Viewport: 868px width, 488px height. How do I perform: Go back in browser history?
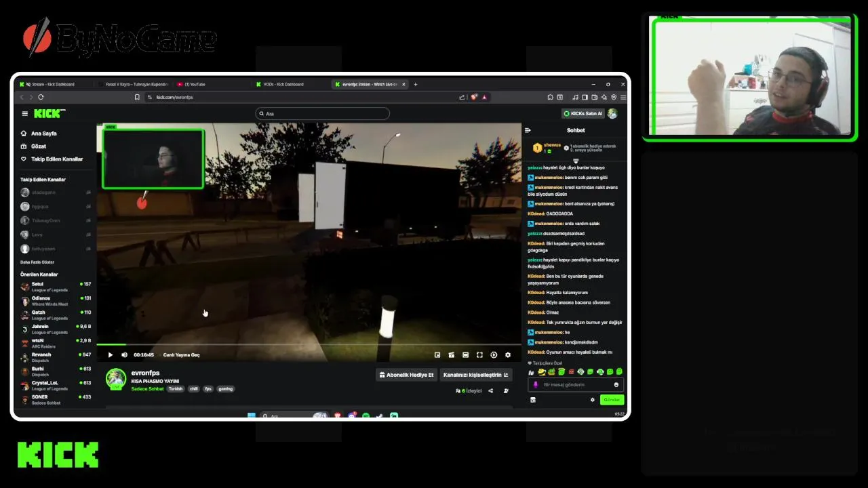[x=21, y=97]
